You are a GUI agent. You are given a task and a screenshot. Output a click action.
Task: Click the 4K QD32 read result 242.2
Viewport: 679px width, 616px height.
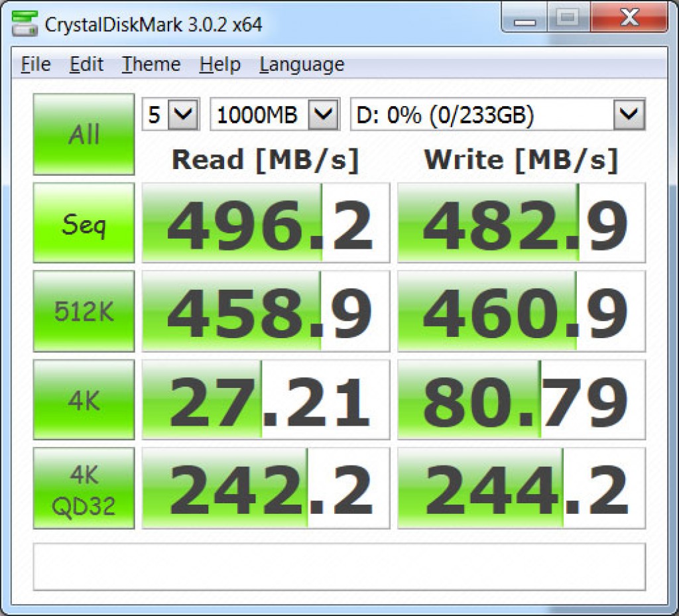266,488
